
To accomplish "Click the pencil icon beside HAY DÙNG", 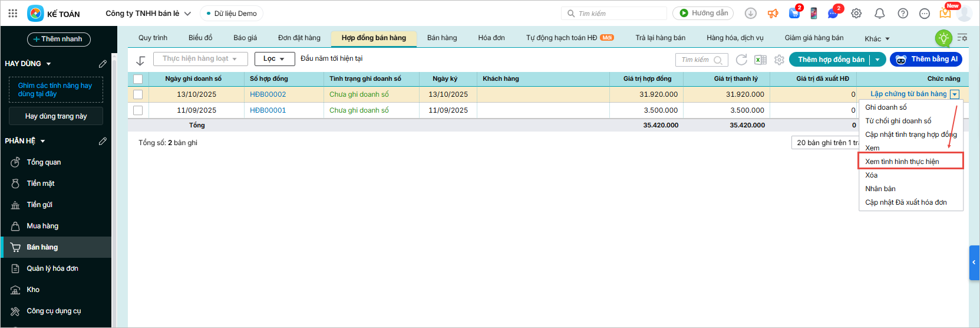I will tap(103, 64).
